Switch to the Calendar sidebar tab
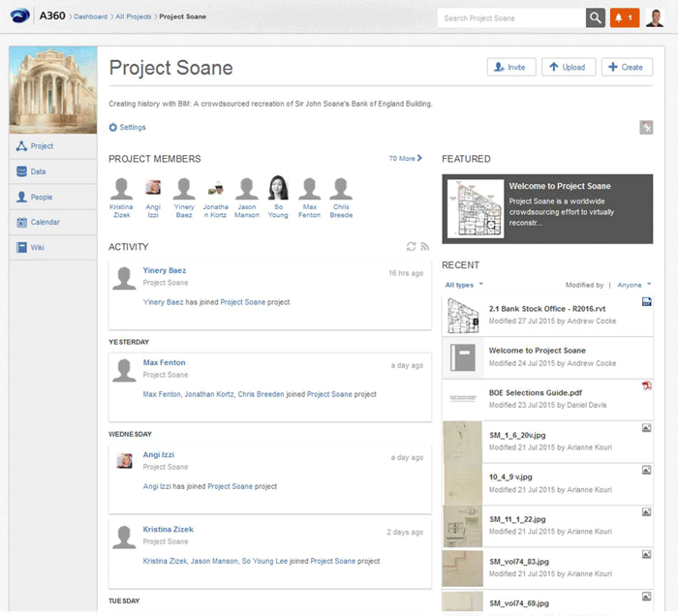The width and height of the screenshot is (678, 616). tap(45, 222)
